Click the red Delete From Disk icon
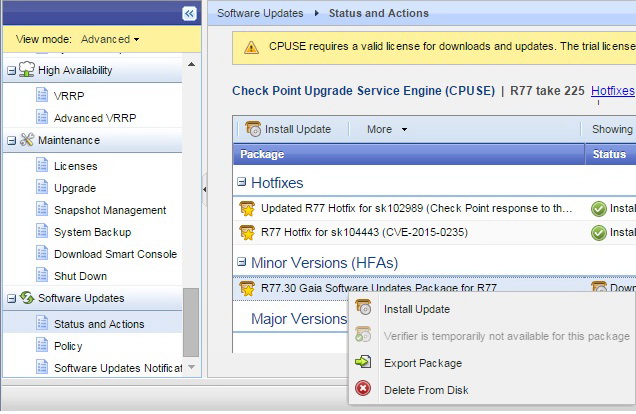 (363, 388)
